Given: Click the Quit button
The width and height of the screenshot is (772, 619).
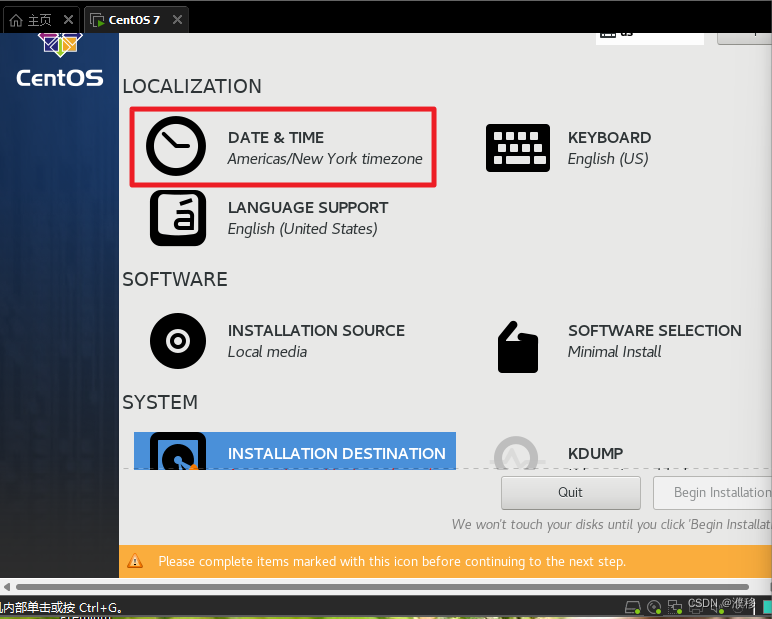Looking at the screenshot, I should point(571,492).
